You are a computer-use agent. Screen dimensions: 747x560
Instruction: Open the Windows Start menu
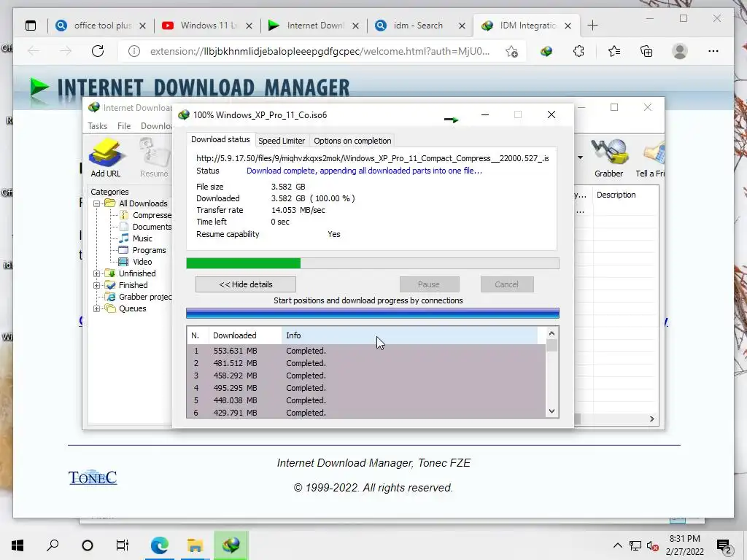point(18,545)
